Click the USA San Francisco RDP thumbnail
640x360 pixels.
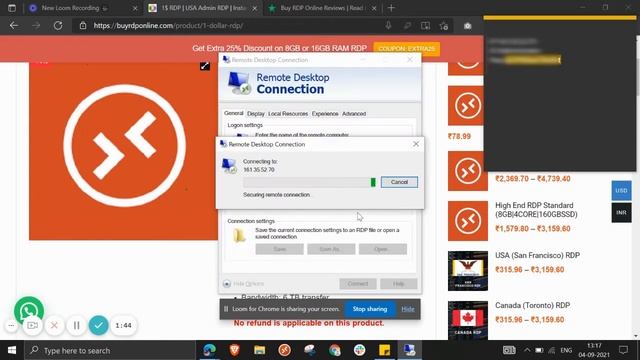468,271
